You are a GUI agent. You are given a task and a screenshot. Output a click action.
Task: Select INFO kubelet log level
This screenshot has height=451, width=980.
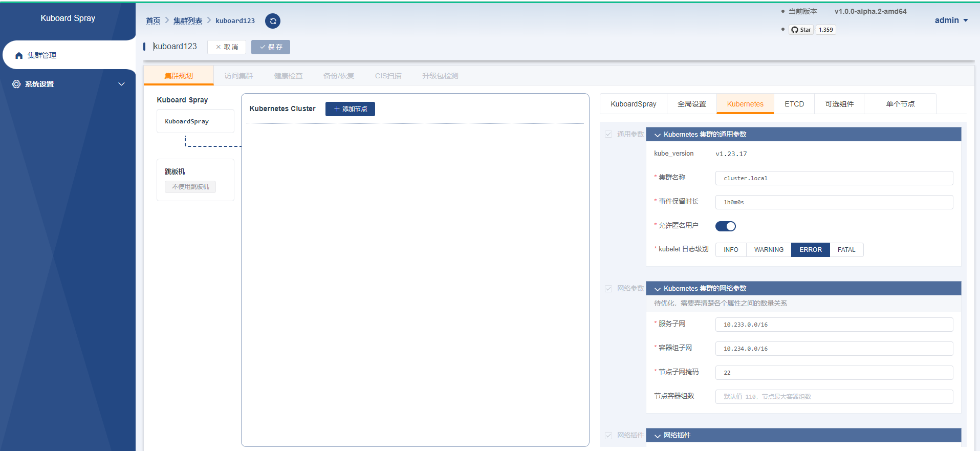tap(731, 250)
